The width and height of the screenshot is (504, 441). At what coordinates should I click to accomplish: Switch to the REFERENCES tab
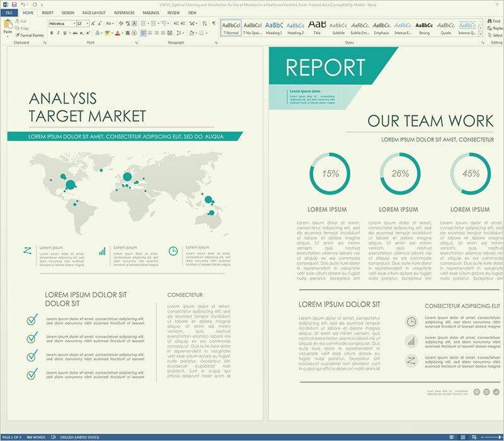pos(124,13)
